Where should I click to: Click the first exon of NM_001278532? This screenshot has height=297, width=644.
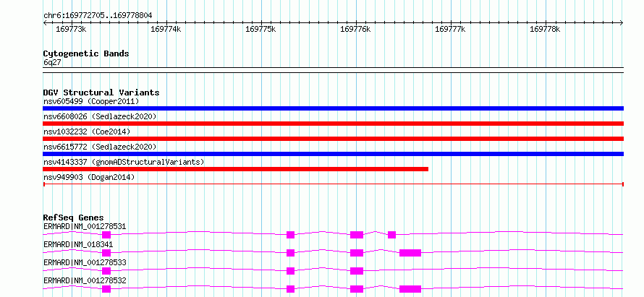(x=106, y=289)
